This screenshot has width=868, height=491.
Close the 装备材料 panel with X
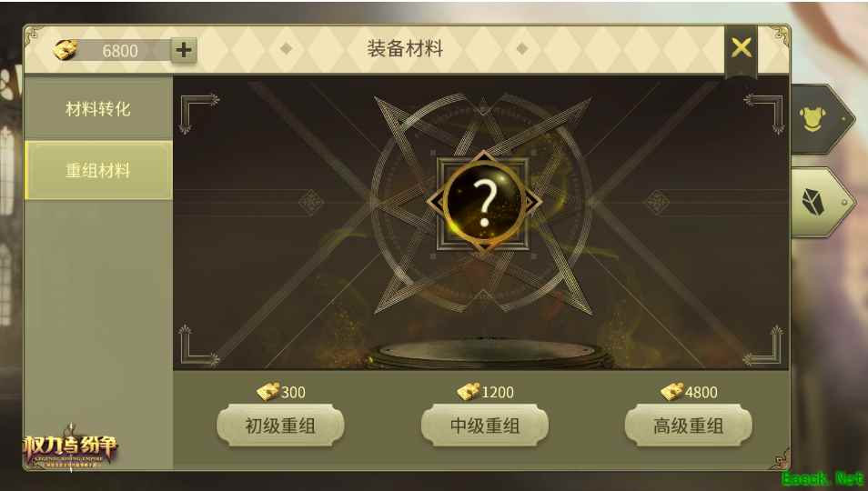(741, 49)
